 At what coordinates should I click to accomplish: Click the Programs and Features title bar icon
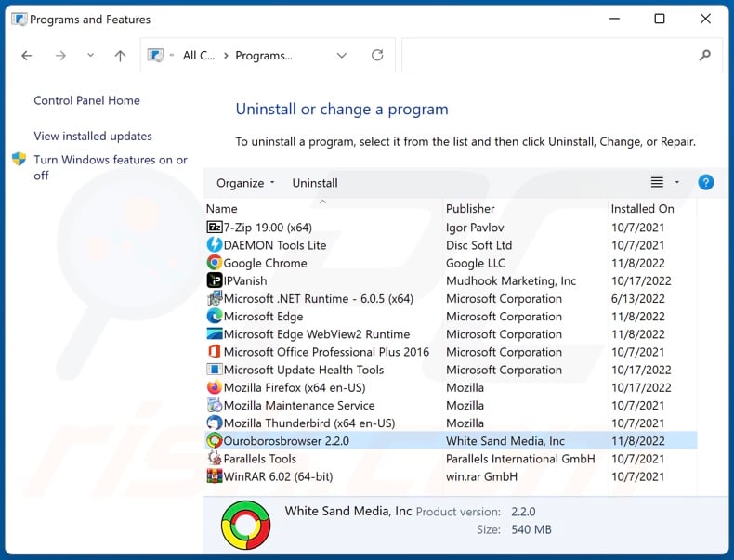coord(20,20)
